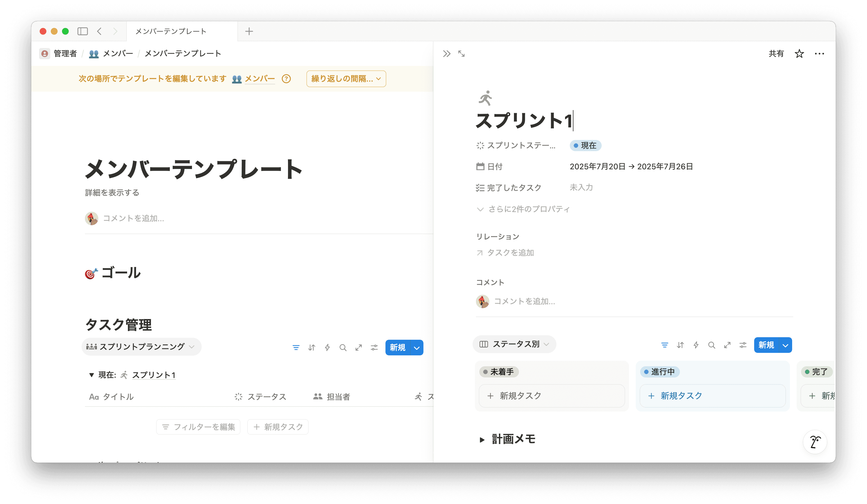Click the search magnifier in the スプリントプランニング toolbar
The height and width of the screenshot is (504, 867).
[343, 348]
